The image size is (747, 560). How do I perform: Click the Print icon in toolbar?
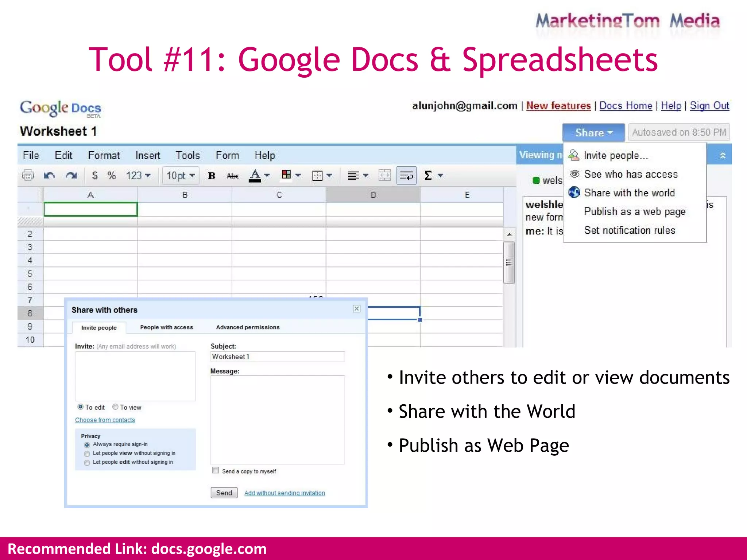point(28,176)
